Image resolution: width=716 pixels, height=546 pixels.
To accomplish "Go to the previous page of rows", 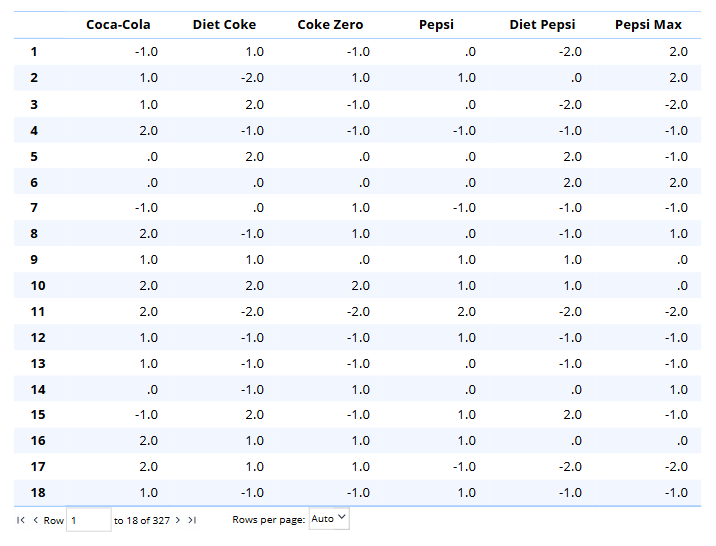I will coord(35,520).
